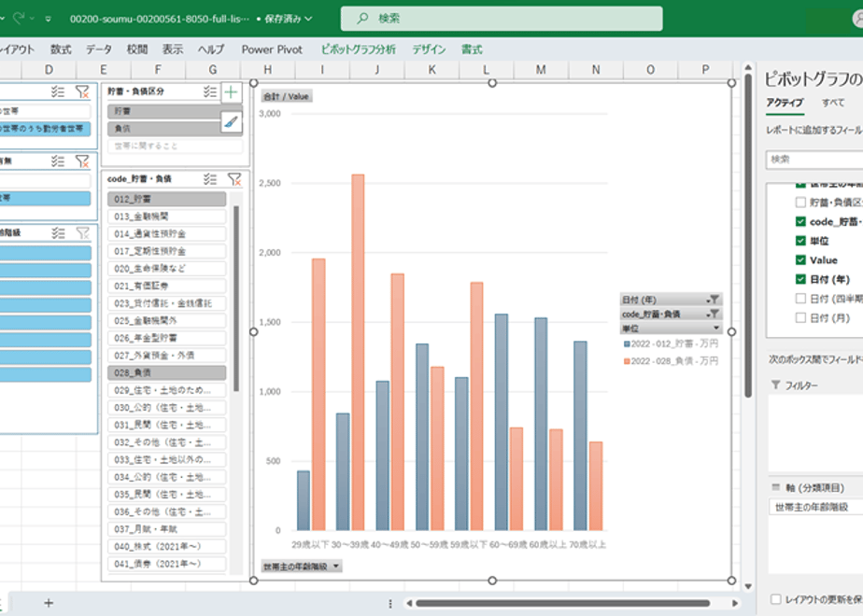The width and height of the screenshot is (863, 616).
Task: Click the funnel icon on code_貯蓄・負債 chart button
Action: point(714,314)
